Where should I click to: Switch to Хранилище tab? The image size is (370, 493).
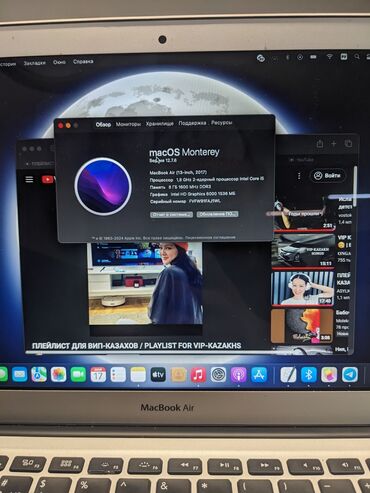160,124
